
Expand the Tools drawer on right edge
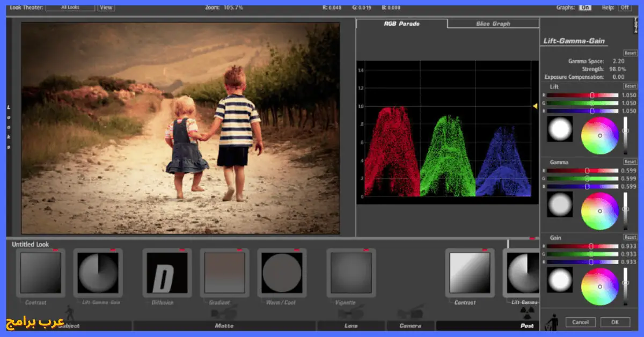coord(636,26)
